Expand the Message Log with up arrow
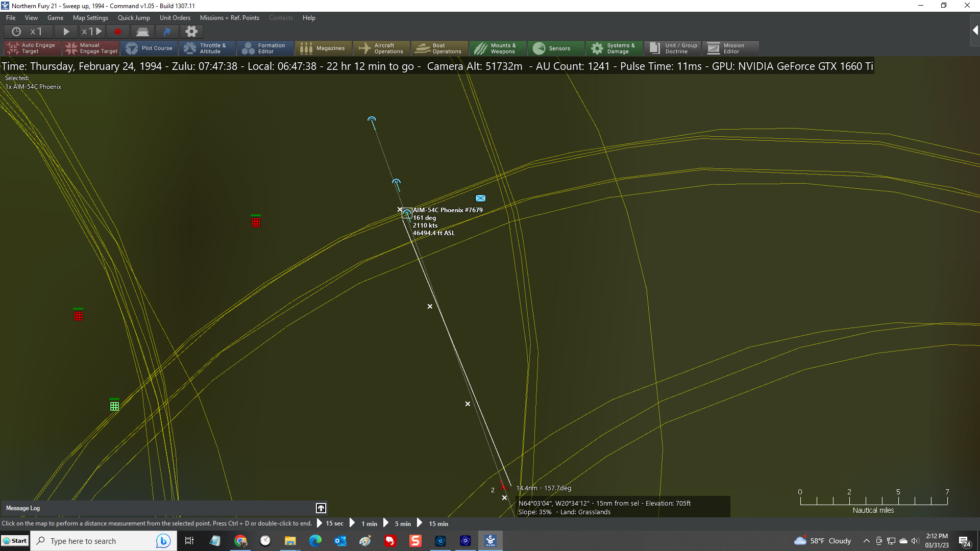 321,508
